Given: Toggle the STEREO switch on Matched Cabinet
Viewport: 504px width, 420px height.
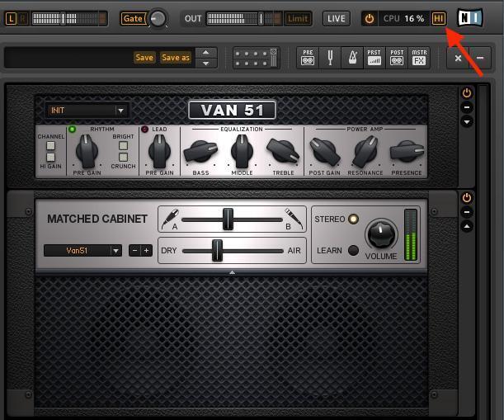Looking at the screenshot, I should point(354,219).
